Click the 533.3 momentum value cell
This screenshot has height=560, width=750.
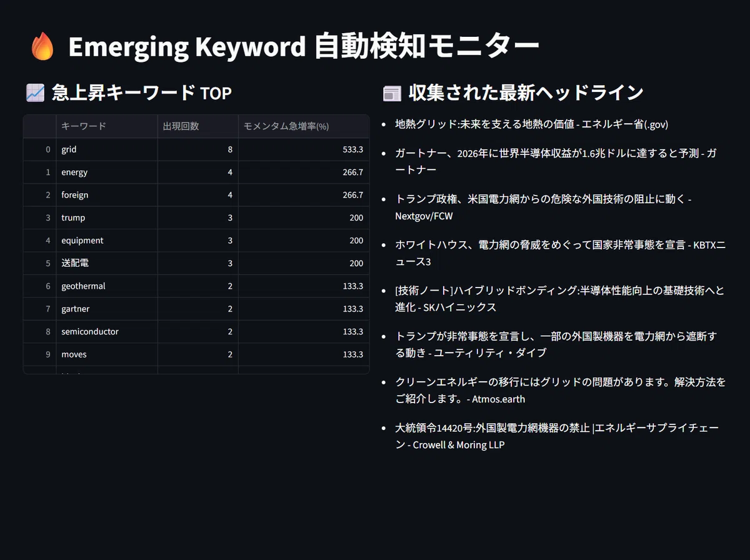[304, 149]
